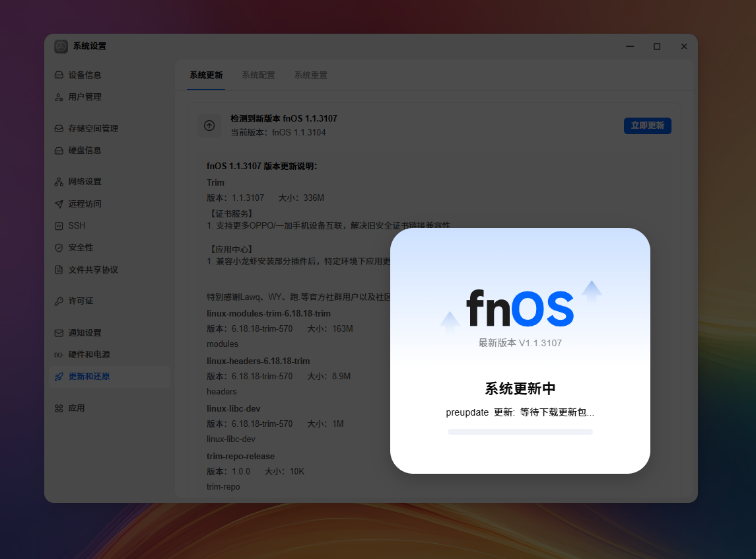Select 硬件和电源 entry
Image resolution: width=756 pixels, height=559 pixels.
click(110, 355)
